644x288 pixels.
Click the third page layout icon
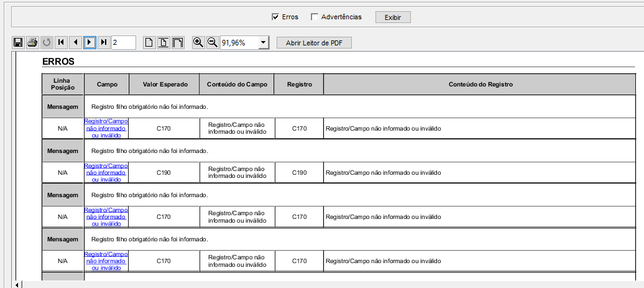[178, 42]
